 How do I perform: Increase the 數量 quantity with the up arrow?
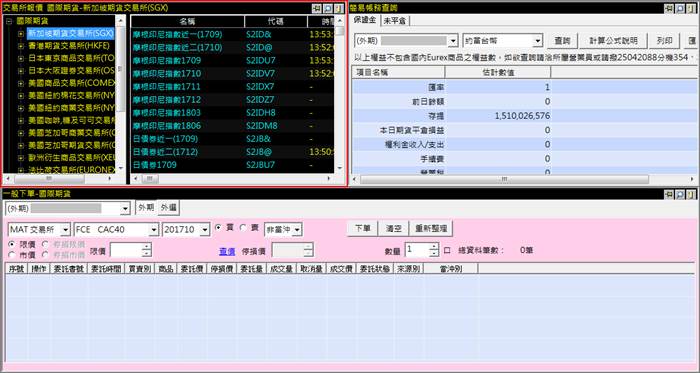point(433,247)
